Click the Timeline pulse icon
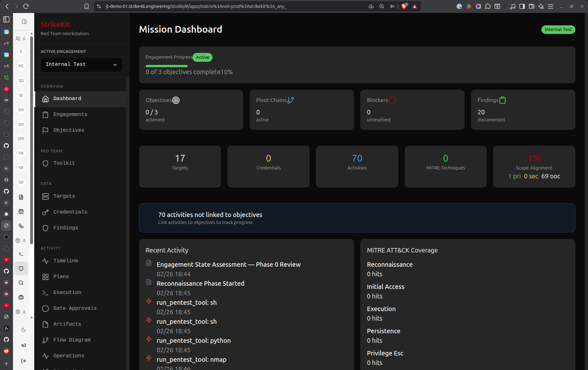 tap(45, 261)
